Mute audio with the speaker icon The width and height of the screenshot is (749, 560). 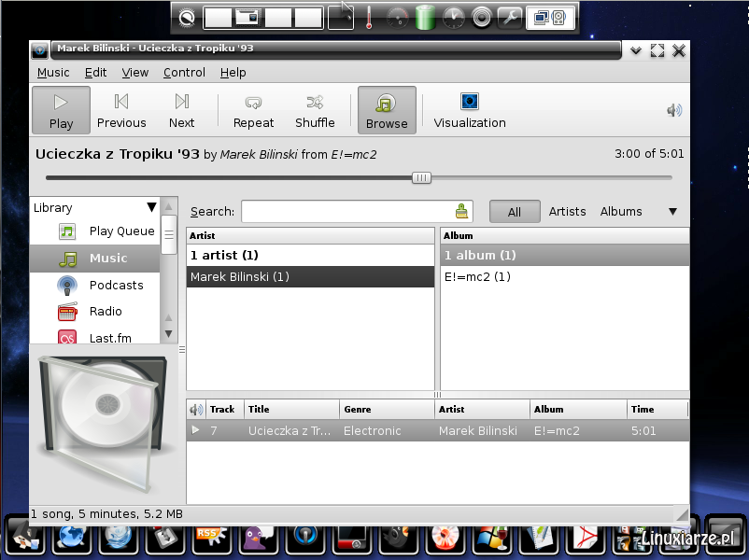tap(674, 110)
